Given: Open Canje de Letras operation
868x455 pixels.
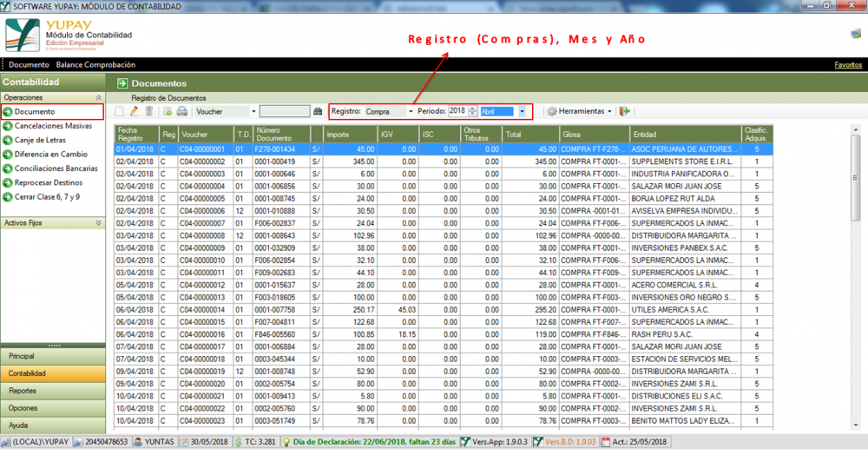Looking at the screenshot, I should (x=40, y=140).
